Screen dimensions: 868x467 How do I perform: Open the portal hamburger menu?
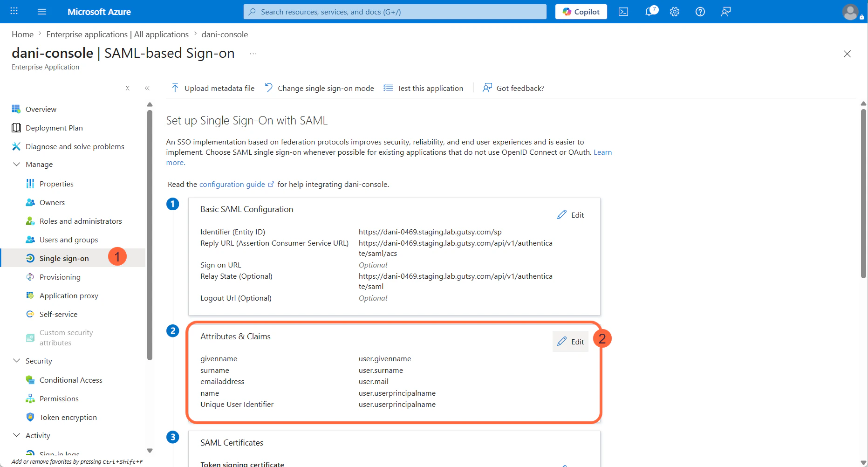(42, 12)
